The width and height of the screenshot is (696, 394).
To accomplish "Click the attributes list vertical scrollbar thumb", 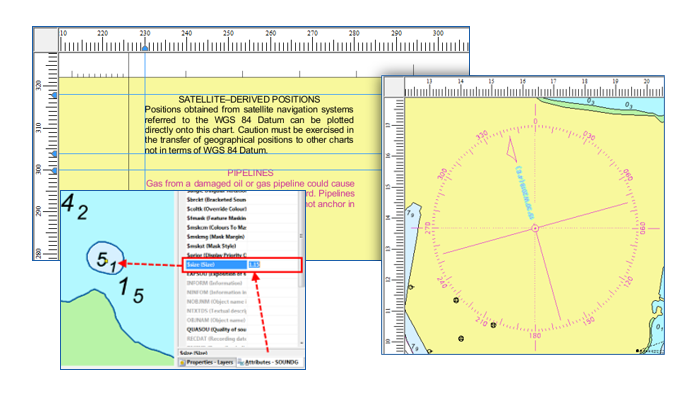I will pyautogui.click(x=302, y=237).
